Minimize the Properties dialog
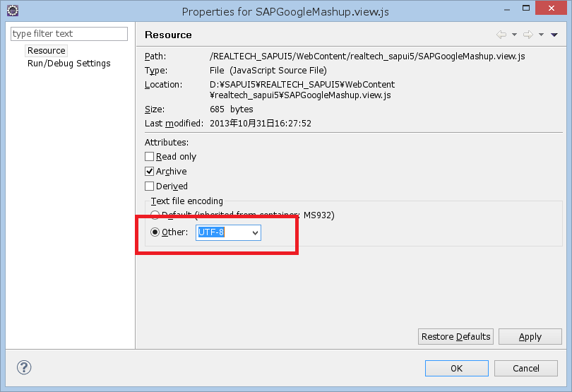The image size is (572, 392). (x=507, y=8)
